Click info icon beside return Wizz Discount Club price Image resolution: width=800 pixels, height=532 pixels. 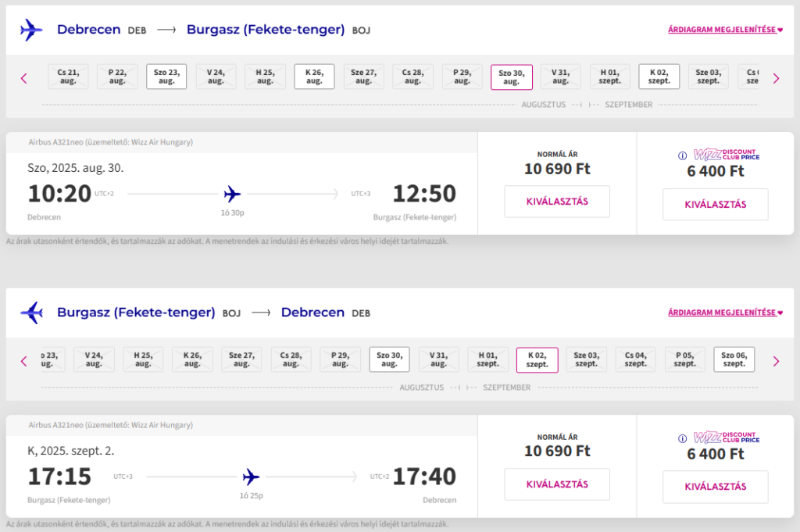(x=684, y=438)
